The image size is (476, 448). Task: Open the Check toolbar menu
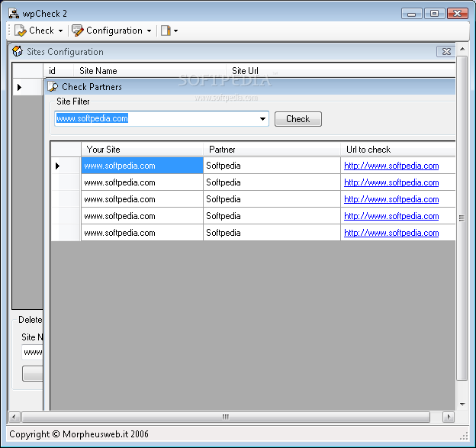click(39, 31)
